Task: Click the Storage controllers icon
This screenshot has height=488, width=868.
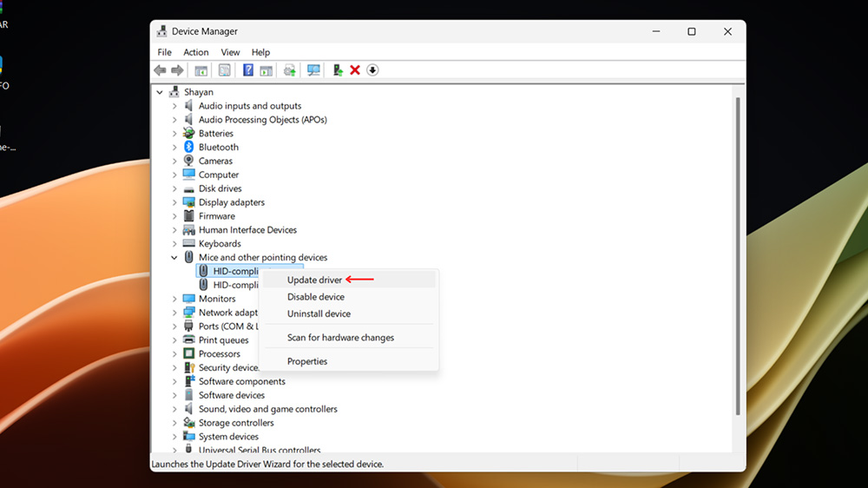Action: [x=188, y=423]
